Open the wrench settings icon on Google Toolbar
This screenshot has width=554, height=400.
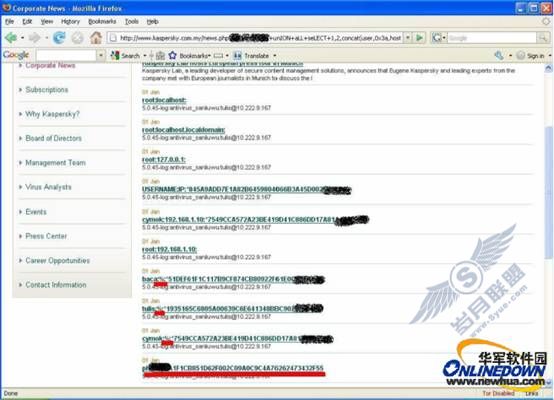(499, 55)
